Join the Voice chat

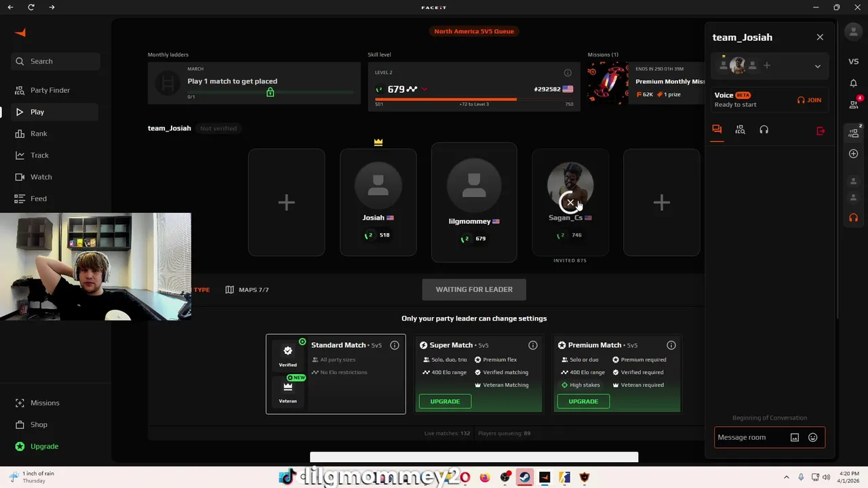809,100
